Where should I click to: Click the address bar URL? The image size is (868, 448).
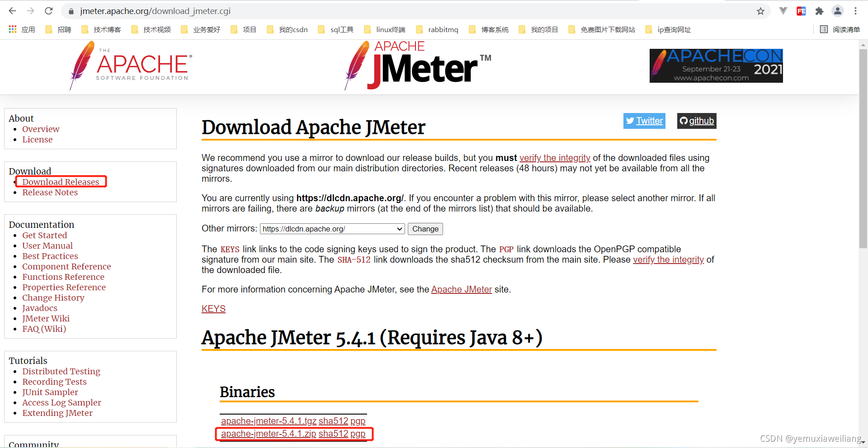[156, 11]
